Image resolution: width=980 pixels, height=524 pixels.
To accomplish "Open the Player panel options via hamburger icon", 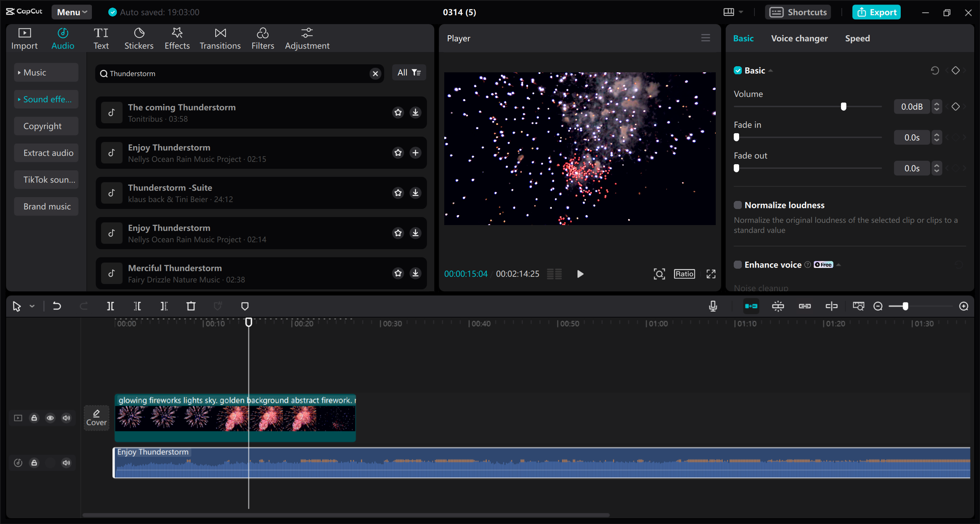I will click(x=705, y=38).
